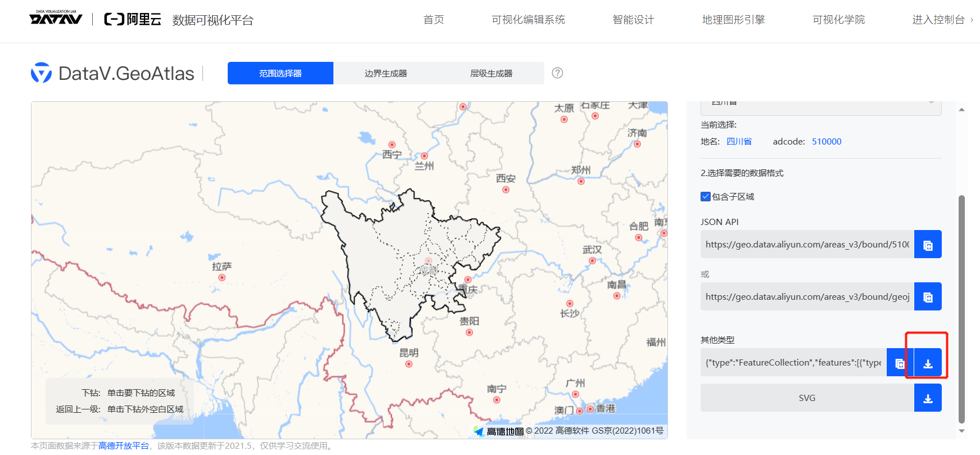980x455 pixels.
Task: Copy the JSON API bound URL
Action: (928, 244)
